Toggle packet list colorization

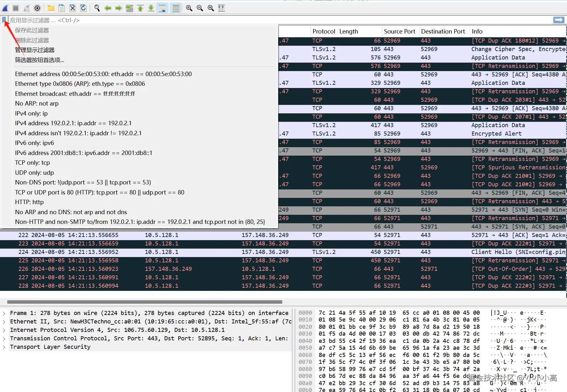click(176, 8)
